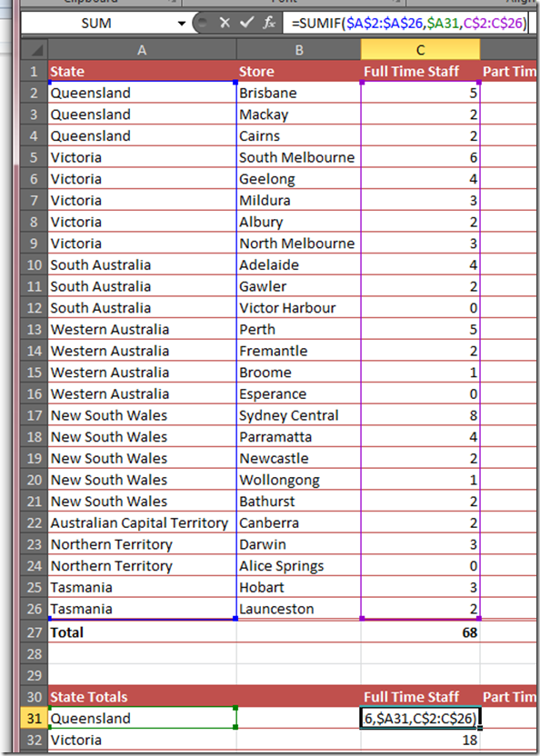Click the Full Time Staff header in row 1
The height and width of the screenshot is (756, 540).
click(x=420, y=72)
